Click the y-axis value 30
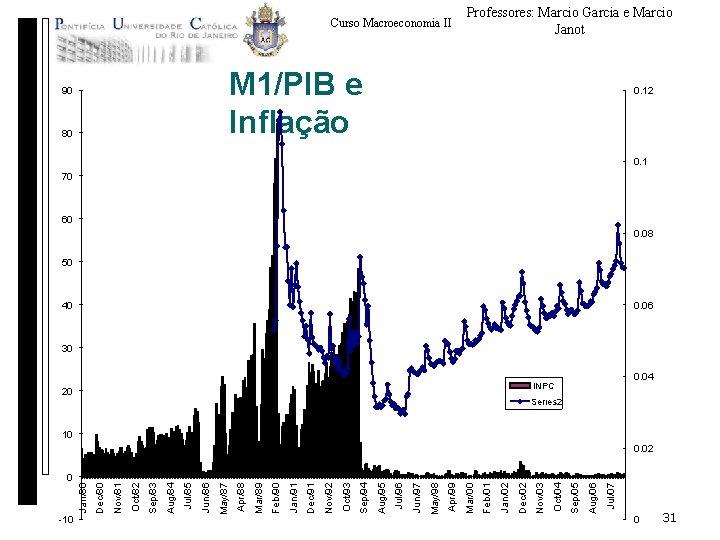 click(67, 349)
